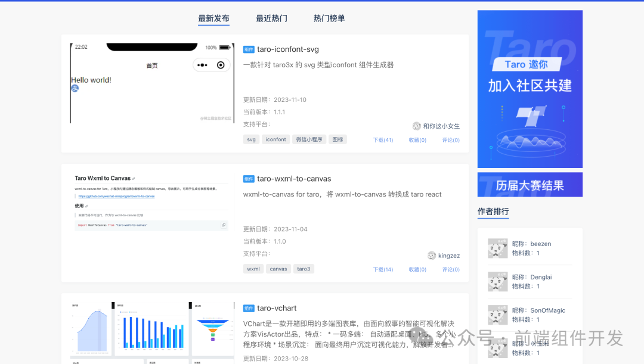
Task: Open the Hello world phone preview thumbnail
Action: pos(152,83)
